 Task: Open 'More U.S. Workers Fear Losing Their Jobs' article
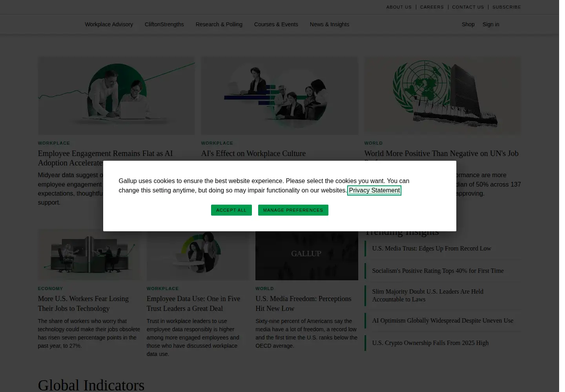pyautogui.click(x=83, y=304)
